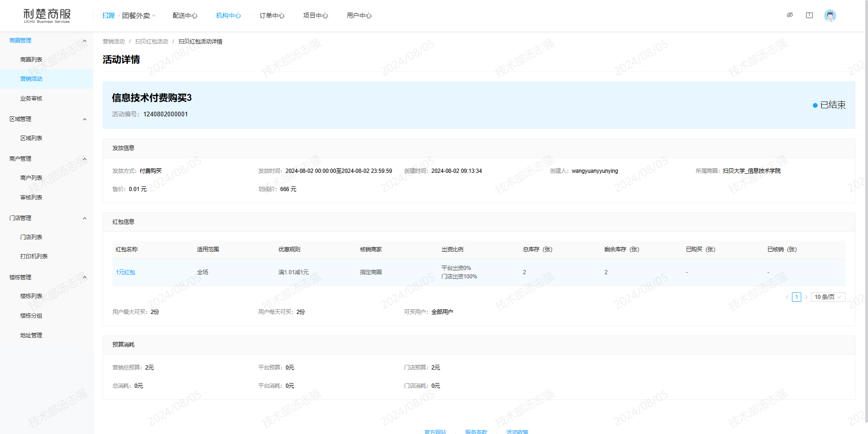
Task: Collapse the 门店管理 sidebar group
Action: 84,218
